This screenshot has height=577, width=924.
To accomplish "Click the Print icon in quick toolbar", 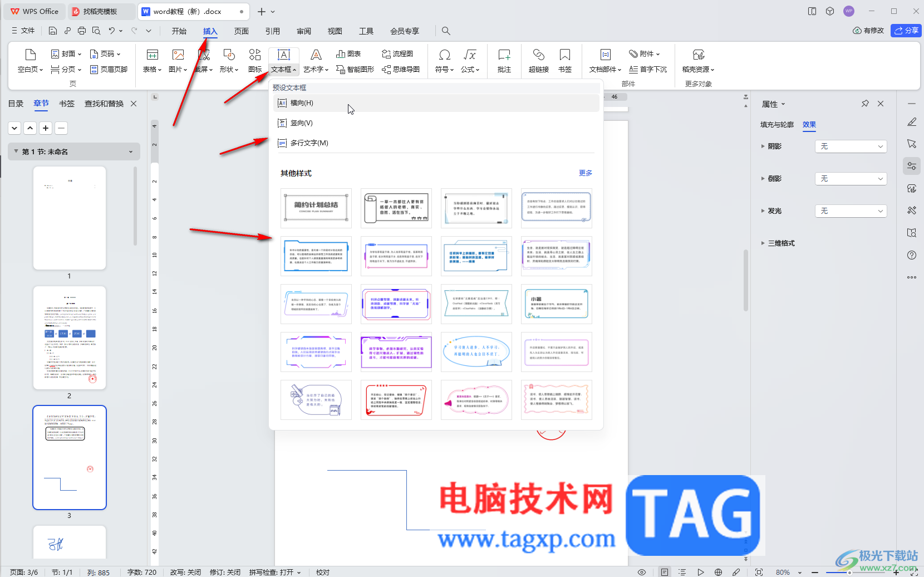I will pyautogui.click(x=82, y=31).
